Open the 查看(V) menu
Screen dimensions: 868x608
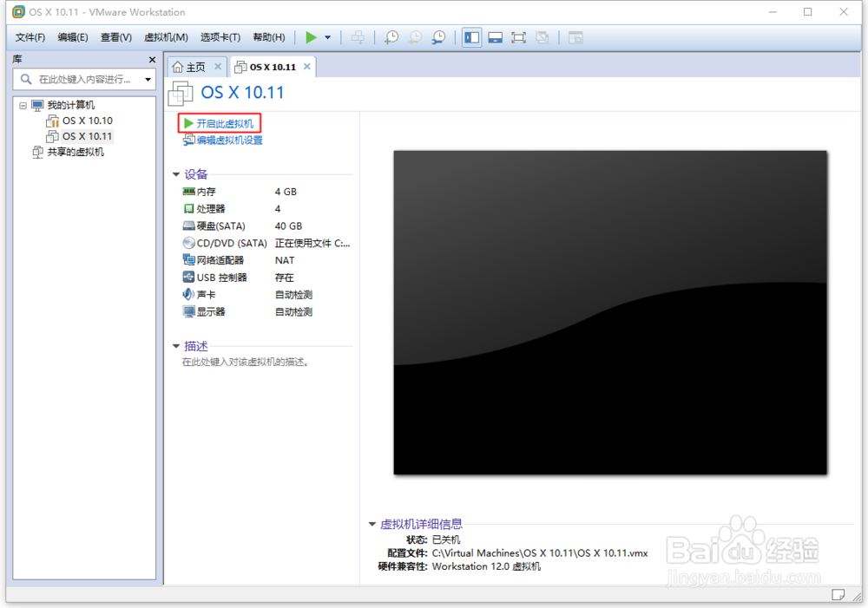tap(115, 37)
